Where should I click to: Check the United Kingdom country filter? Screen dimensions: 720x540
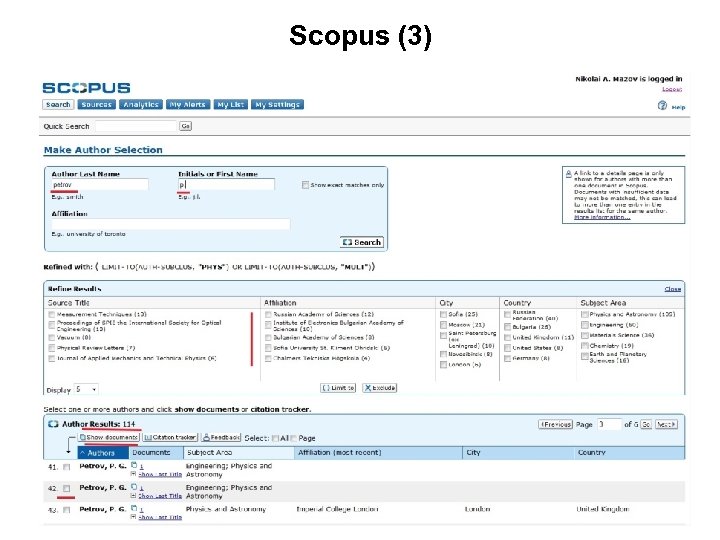[507, 338]
